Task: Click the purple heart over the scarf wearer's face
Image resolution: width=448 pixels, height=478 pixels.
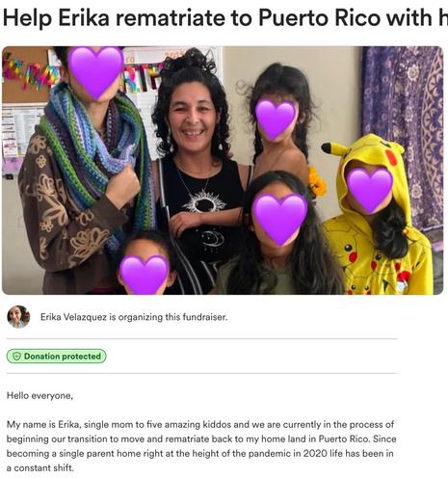Action: [95, 72]
